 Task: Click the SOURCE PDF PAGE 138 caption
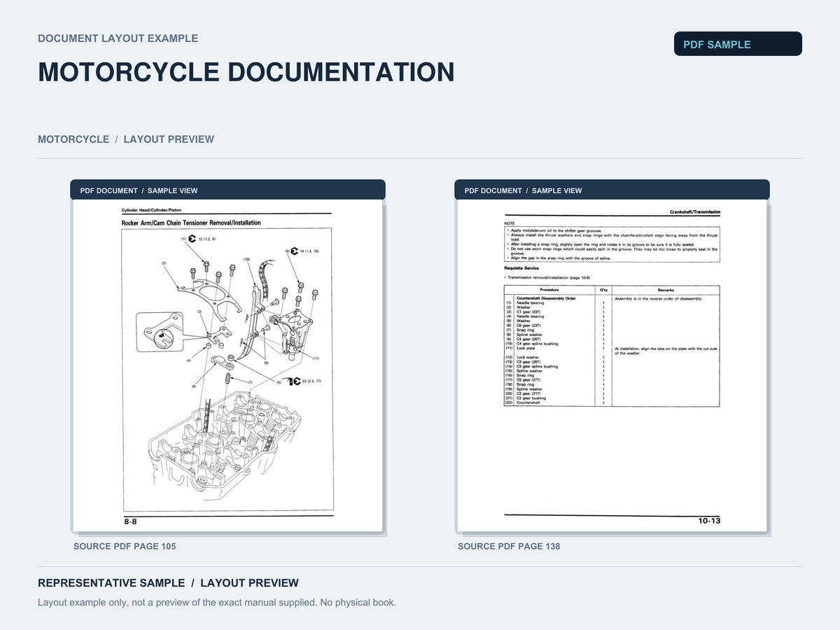point(509,546)
